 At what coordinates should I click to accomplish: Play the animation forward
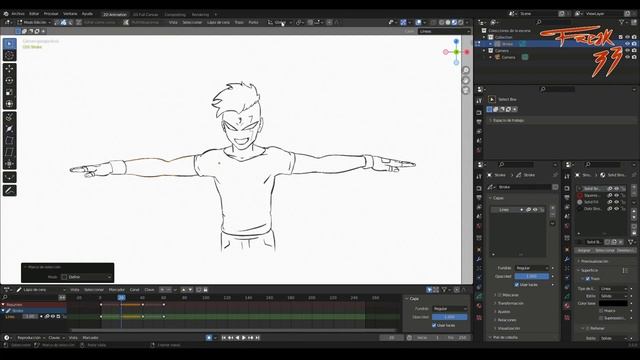coord(244,338)
